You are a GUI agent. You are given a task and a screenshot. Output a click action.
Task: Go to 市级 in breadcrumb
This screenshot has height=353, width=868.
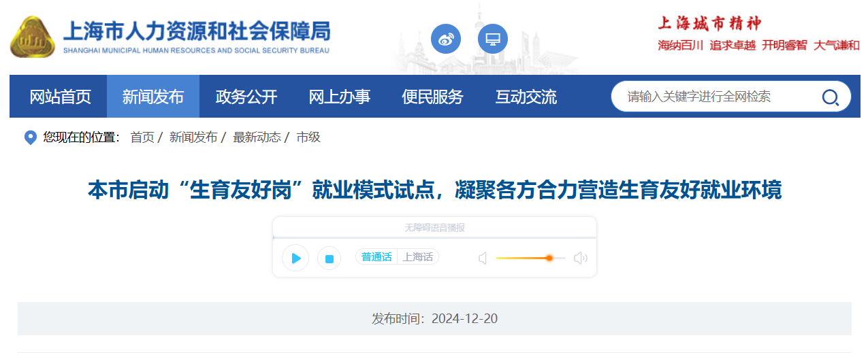(x=308, y=137)
